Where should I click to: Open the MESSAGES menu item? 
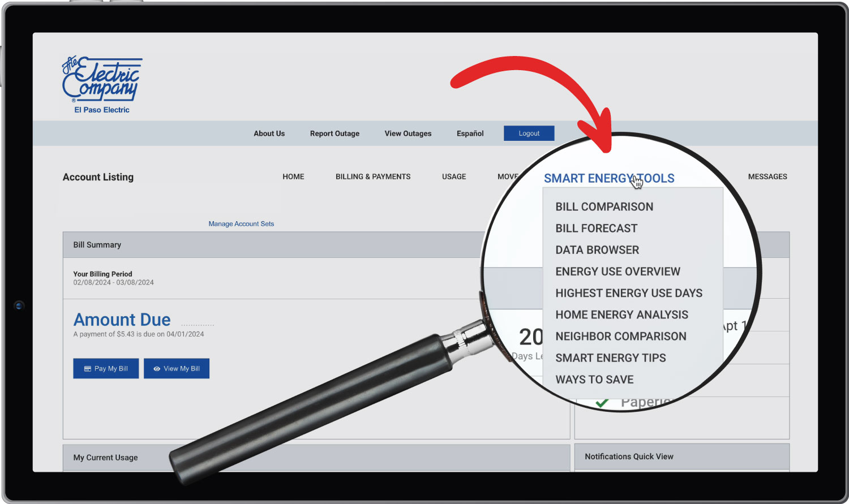(x=767, y=176)
